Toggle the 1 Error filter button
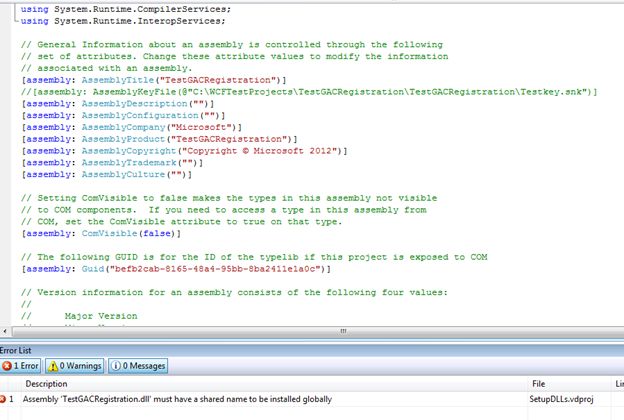 tap(21, 365)
